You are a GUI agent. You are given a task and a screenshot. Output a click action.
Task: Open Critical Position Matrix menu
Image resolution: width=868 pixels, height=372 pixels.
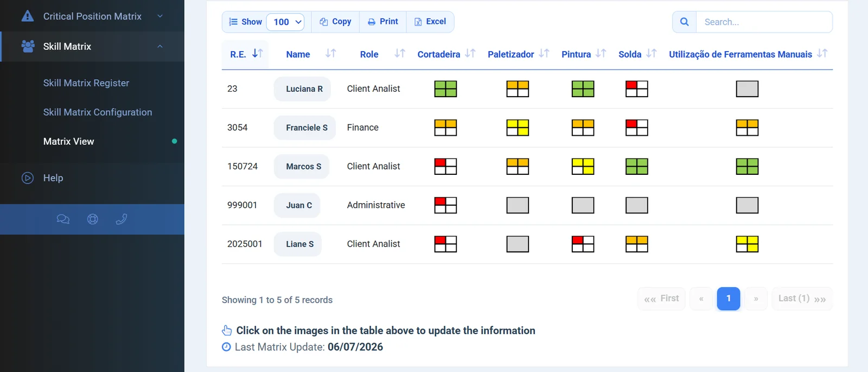pos(92,16)
